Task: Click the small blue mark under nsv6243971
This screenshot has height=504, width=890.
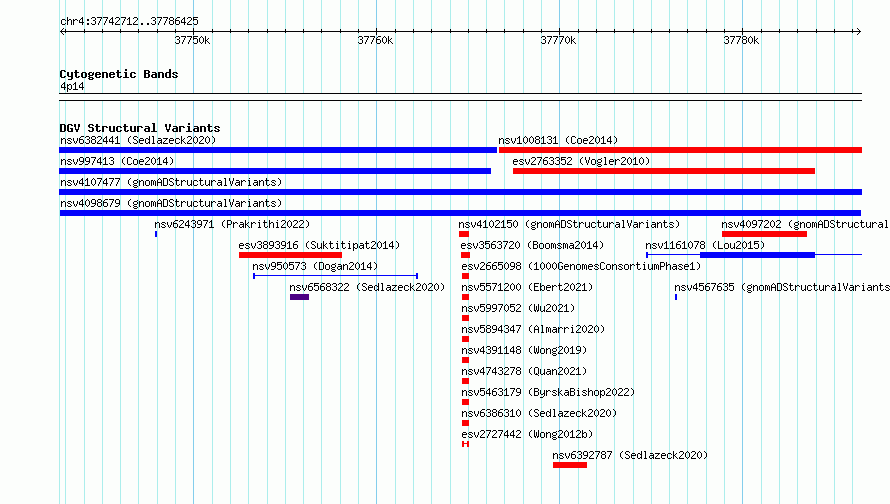Action: tap(156, 234)
